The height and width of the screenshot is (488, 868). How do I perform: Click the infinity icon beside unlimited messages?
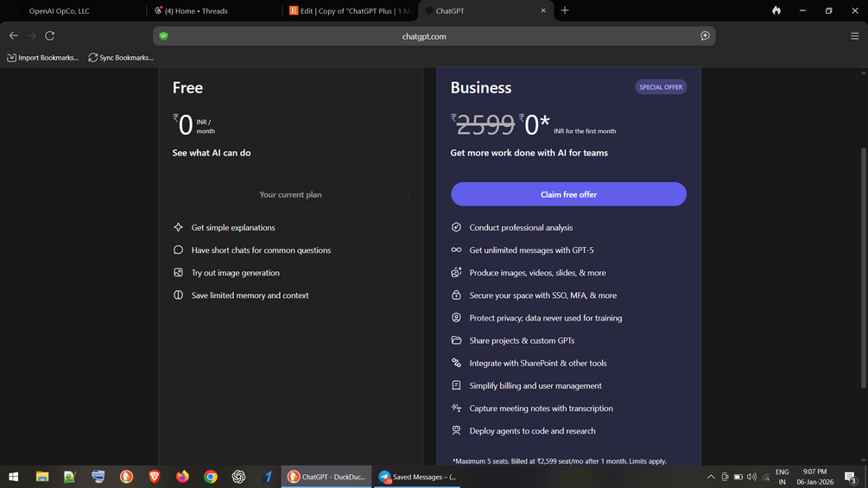[x=456, y=250]
